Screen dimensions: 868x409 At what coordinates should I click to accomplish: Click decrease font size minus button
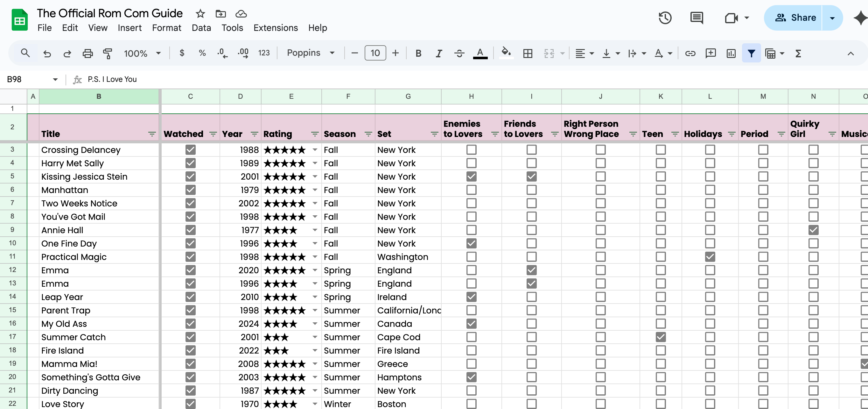(354, 53)
